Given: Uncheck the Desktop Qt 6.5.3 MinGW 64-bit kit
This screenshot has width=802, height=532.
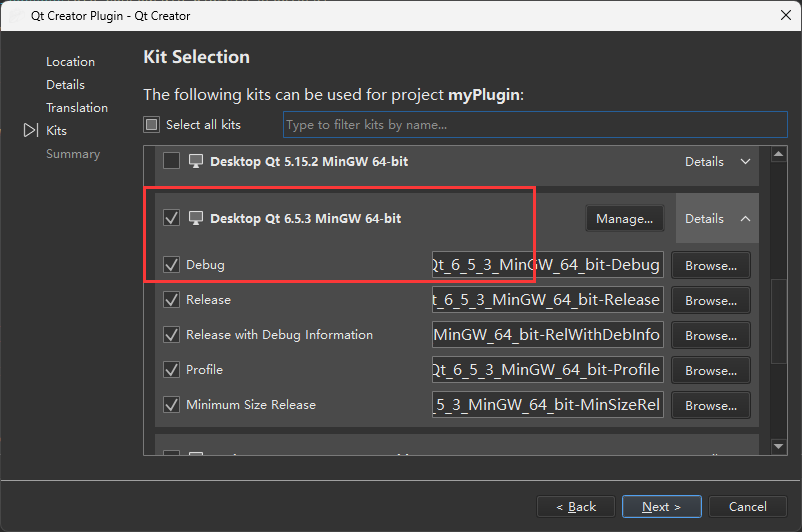Looking at the screenshot, I should [x=171, y=217].
